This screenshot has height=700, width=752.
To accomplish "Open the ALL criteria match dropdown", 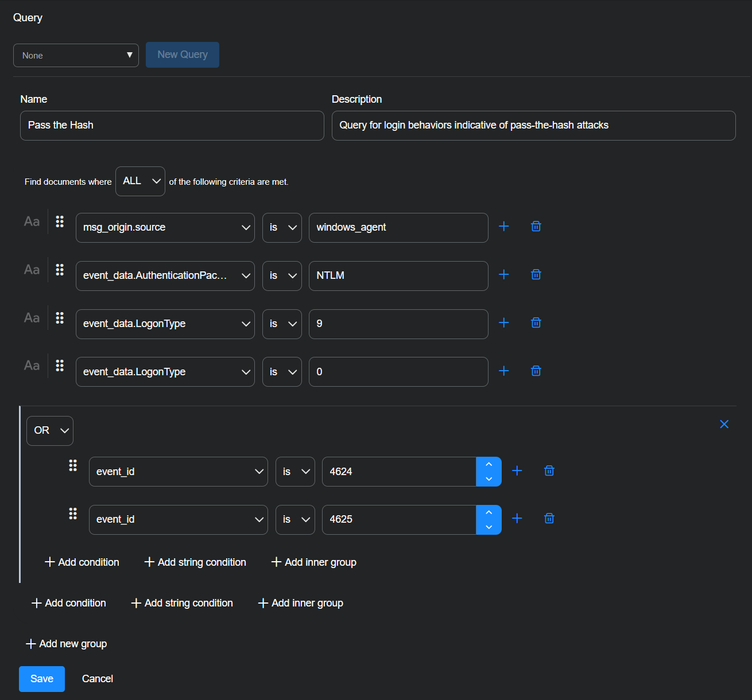I will (140, 181).
